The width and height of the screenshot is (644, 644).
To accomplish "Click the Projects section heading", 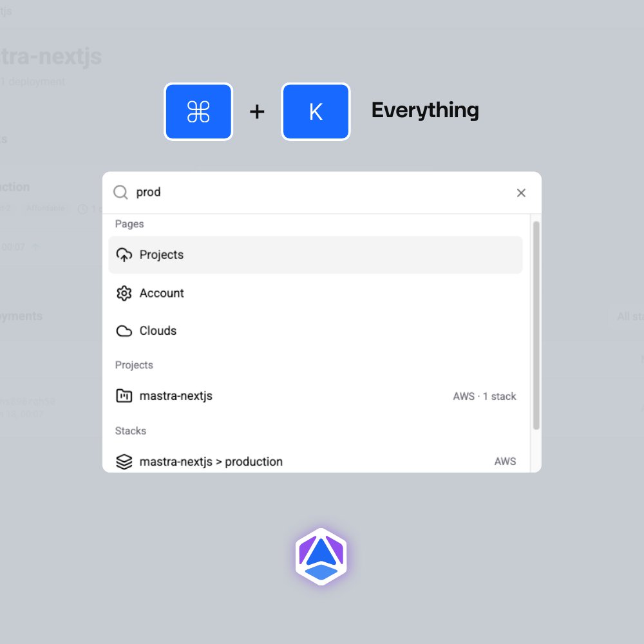I will [x=134, y=365].
